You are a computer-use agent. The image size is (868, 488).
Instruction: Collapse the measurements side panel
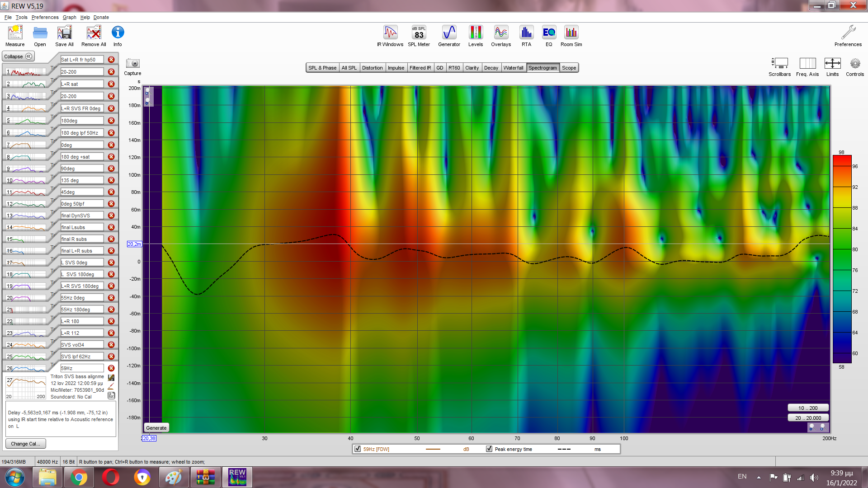pyautogui.click(x=18, y=56)
